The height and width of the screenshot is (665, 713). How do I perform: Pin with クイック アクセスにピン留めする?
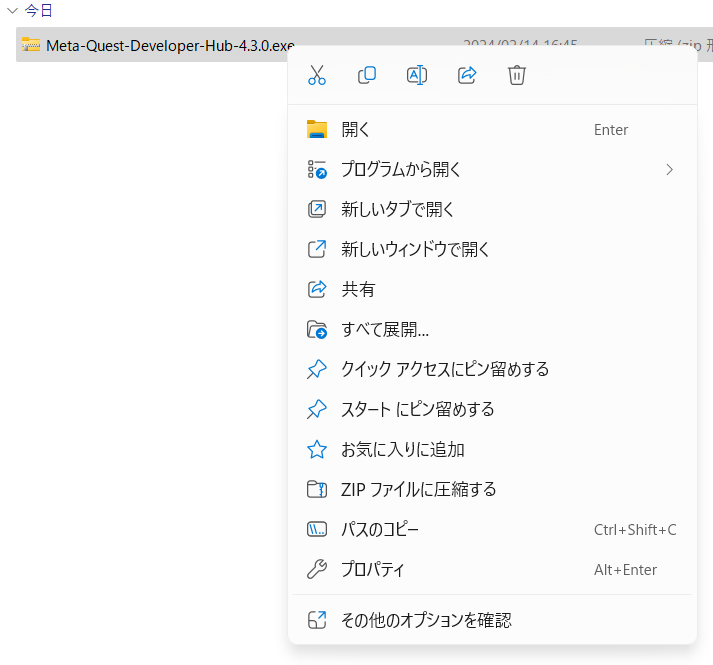(x=445, y=369)
